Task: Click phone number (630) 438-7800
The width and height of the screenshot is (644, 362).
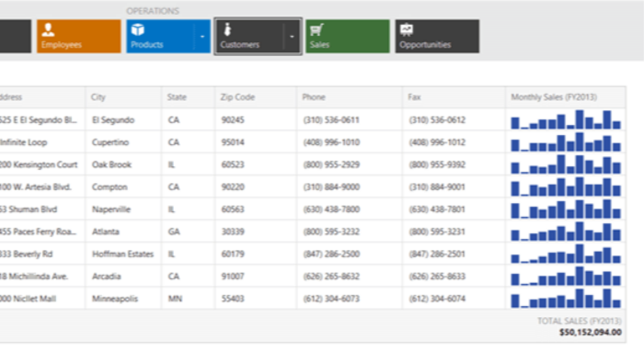Action: coord(331,209)
